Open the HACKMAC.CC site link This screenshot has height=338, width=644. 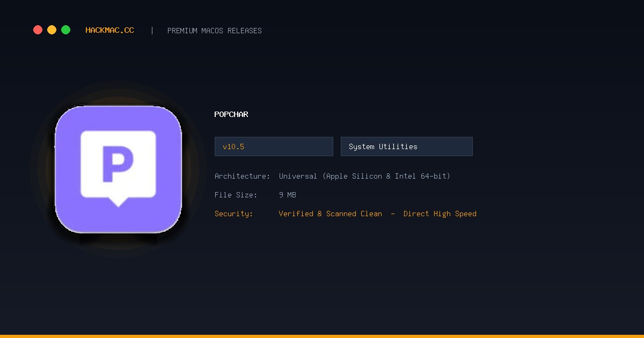(x=109, y=31)
